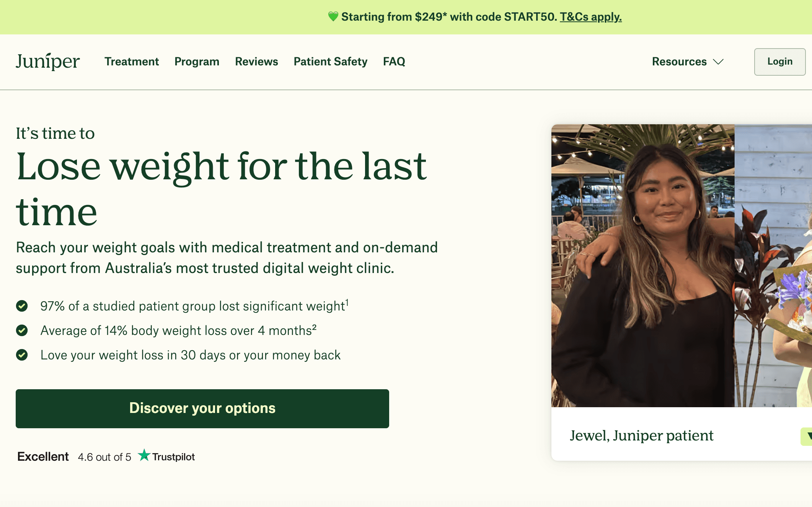Open the Treatment nav item
The image size is (812, 507).
point(132,62)
